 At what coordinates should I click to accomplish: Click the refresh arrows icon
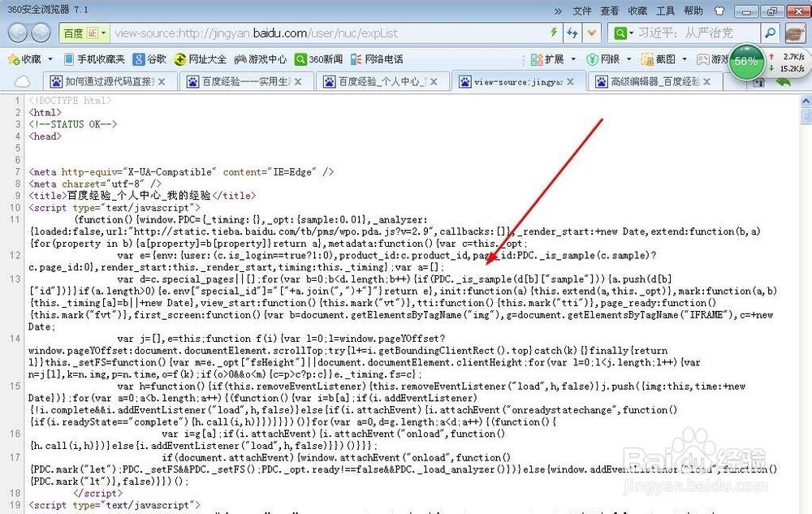point(572,33)
